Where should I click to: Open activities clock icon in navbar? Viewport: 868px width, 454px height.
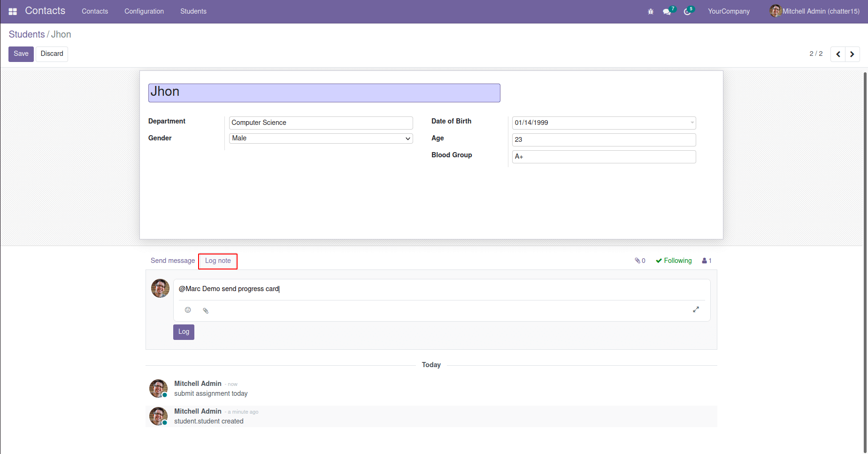click(687, 12)
